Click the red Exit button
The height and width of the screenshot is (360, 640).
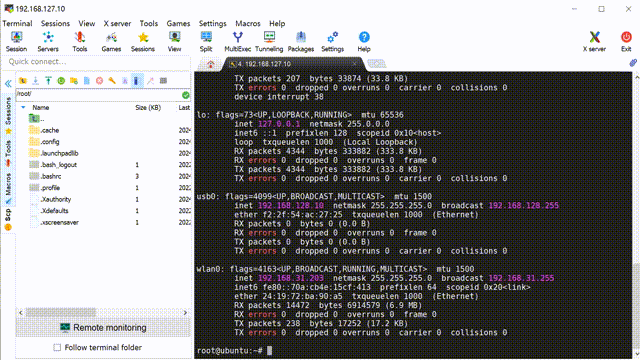point(626,42)
